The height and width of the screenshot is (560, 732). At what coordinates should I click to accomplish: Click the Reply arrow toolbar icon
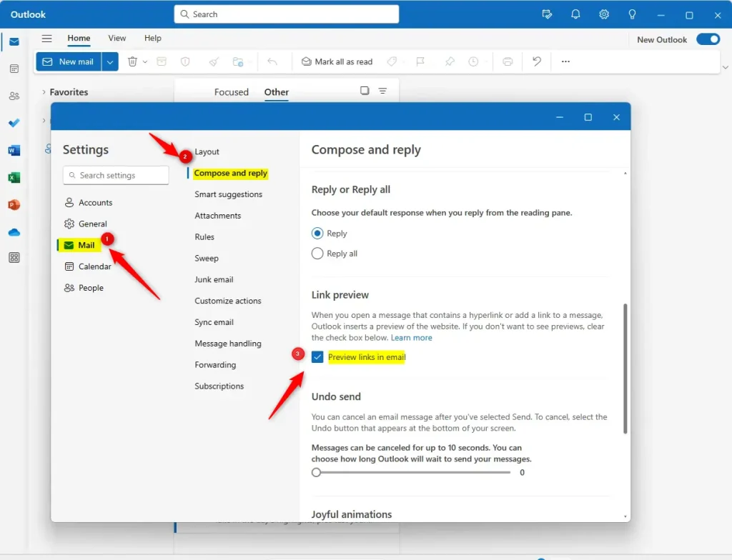pos(272,61)
